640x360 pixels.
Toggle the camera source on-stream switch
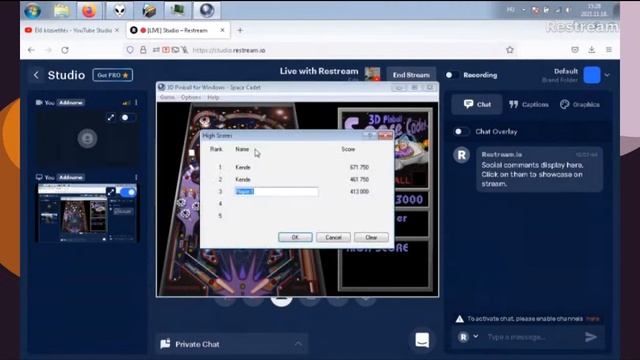point(127,118)
